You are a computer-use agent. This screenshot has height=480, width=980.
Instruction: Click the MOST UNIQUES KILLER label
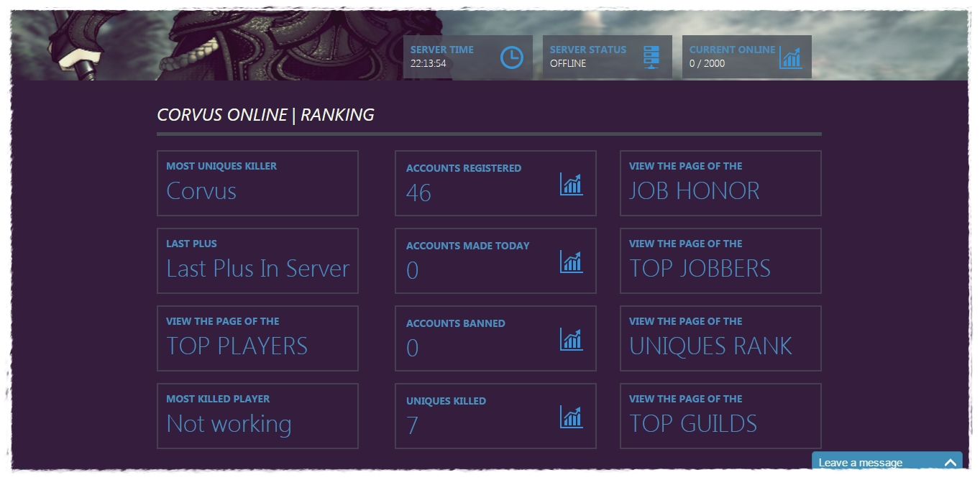click(x=221, y=166)
